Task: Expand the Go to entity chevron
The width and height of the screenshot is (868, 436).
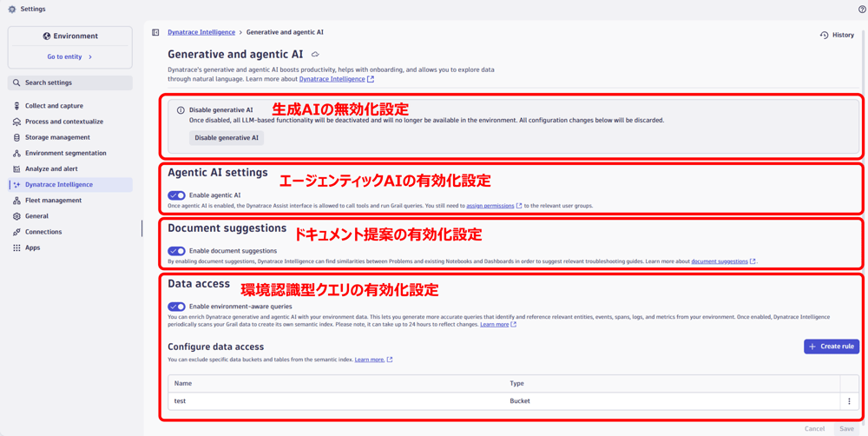Action: click(89, 56)
